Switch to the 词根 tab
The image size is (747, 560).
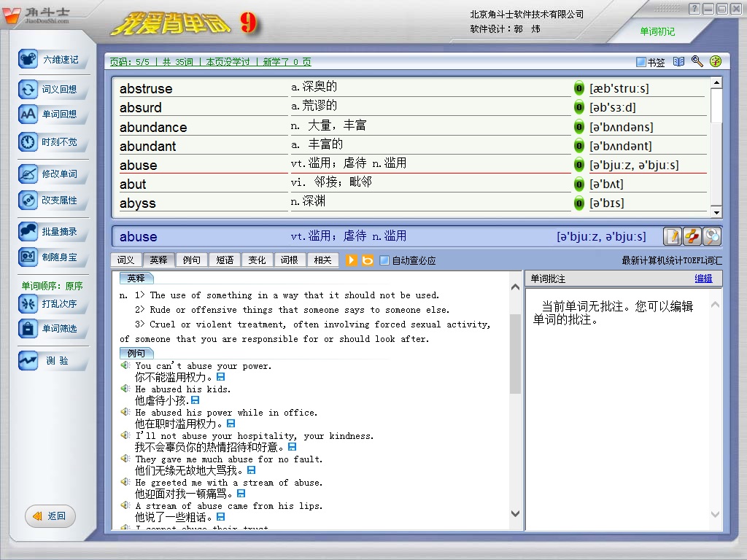click(x=290, y=260)
